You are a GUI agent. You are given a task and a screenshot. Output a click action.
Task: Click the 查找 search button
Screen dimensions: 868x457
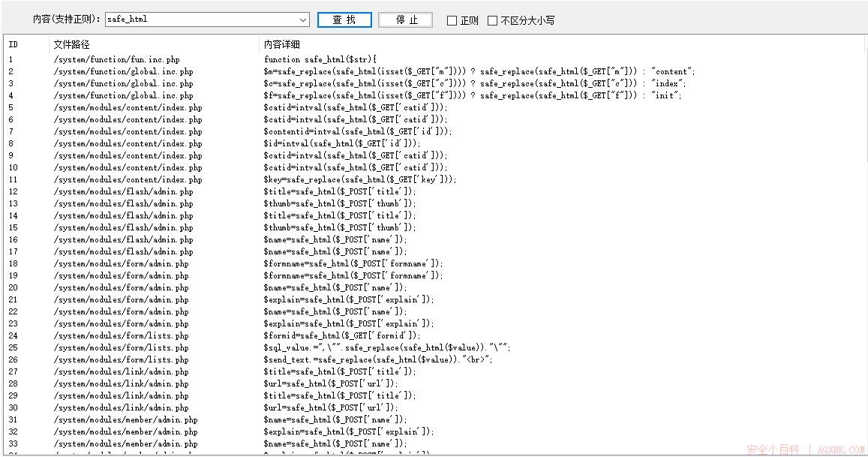[344, 20]
